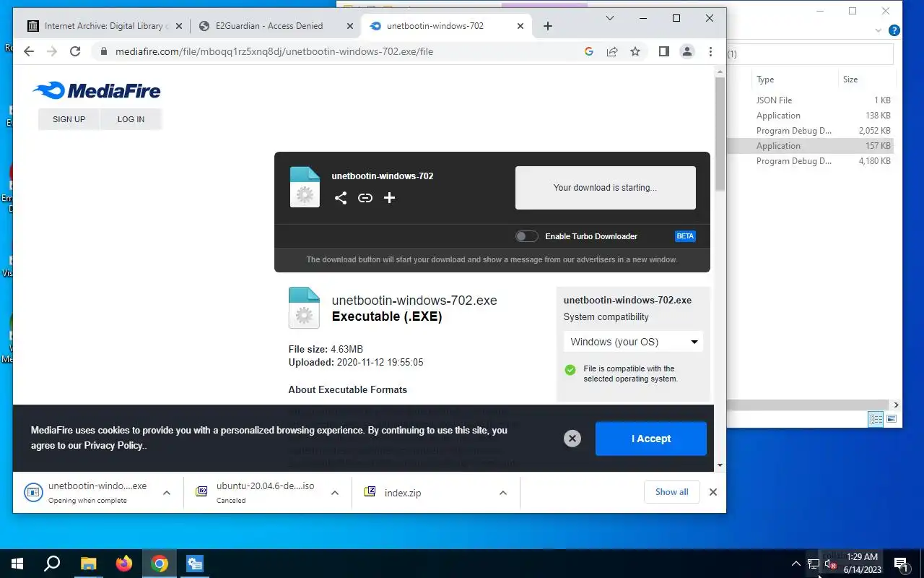The width and height of the screenshot is (924, 578).
Task: Expand ubuntu iso download item options
Action: [335, 493]
